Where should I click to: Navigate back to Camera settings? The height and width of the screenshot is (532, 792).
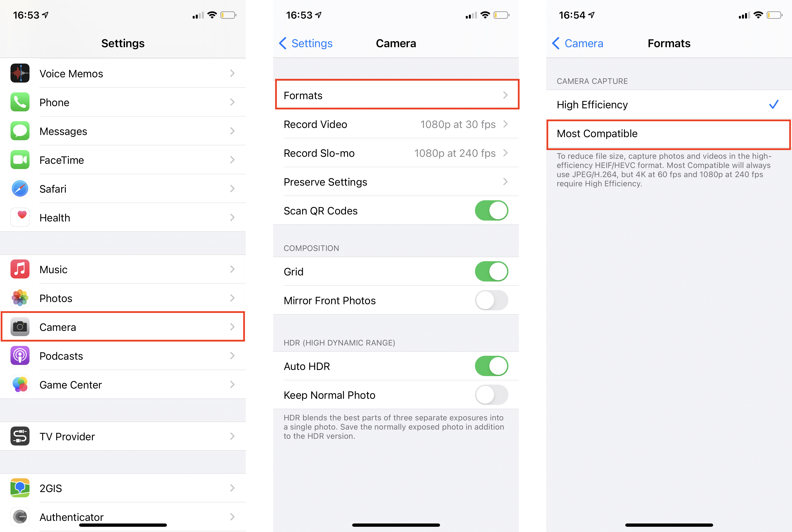click(x=575, y=43)
